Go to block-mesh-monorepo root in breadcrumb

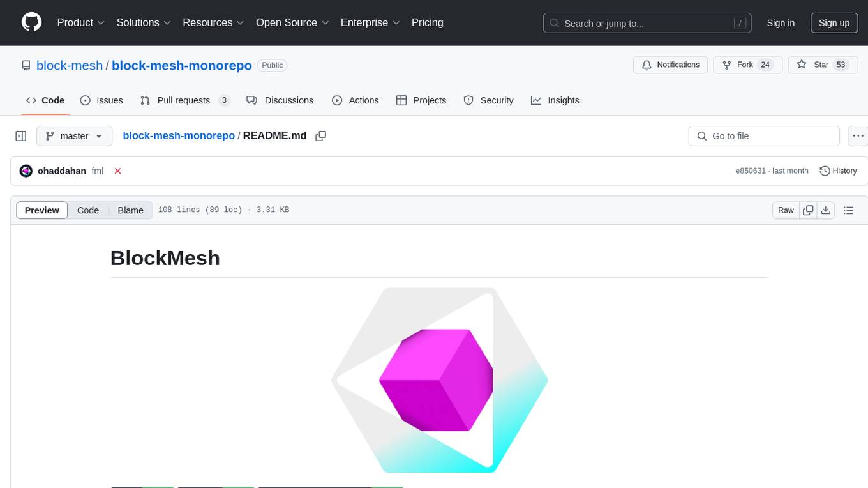[x=179, y=136]
